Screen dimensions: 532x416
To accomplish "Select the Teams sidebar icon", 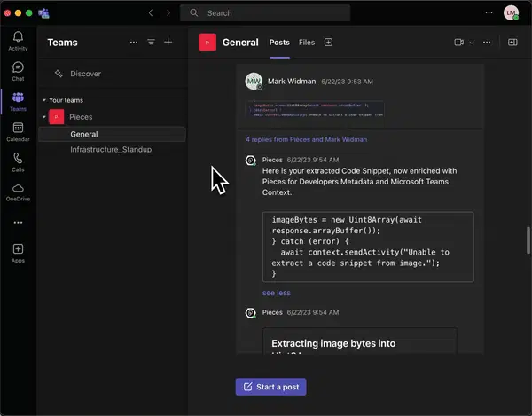I will (18, 101).
